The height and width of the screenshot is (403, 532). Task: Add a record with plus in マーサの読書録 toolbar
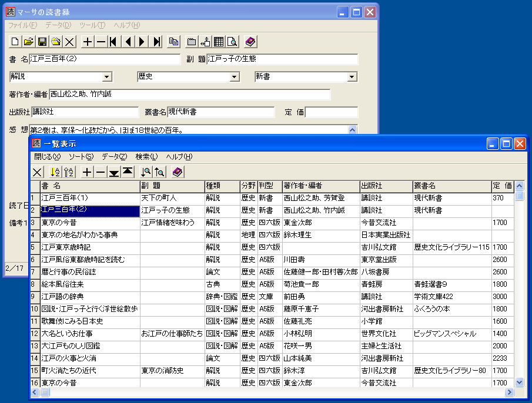click(x=87, y=42)
